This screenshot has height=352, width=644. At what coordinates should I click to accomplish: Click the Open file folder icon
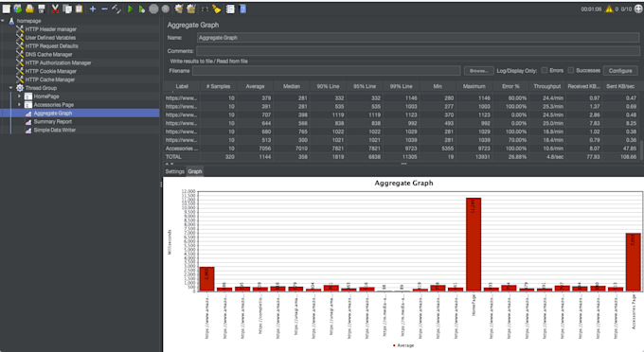pyautogui.click(x=29, y=9)
